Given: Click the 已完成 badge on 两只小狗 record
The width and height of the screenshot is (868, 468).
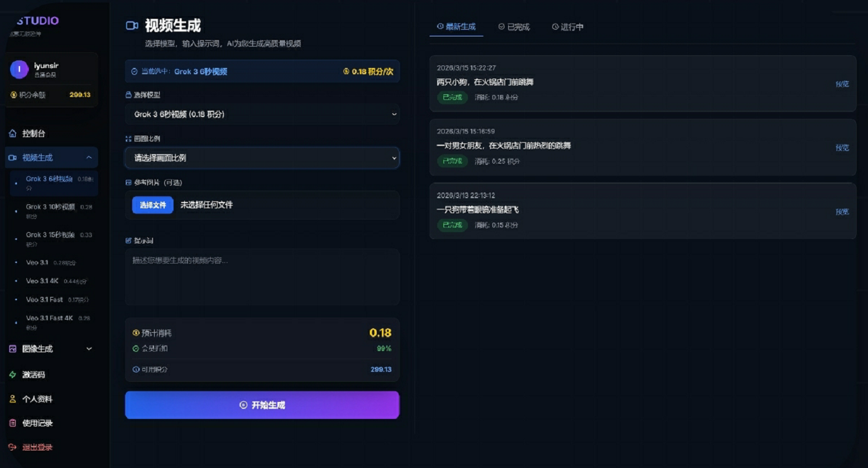Looking at the screenshot, I should click(x=452, y=97).
